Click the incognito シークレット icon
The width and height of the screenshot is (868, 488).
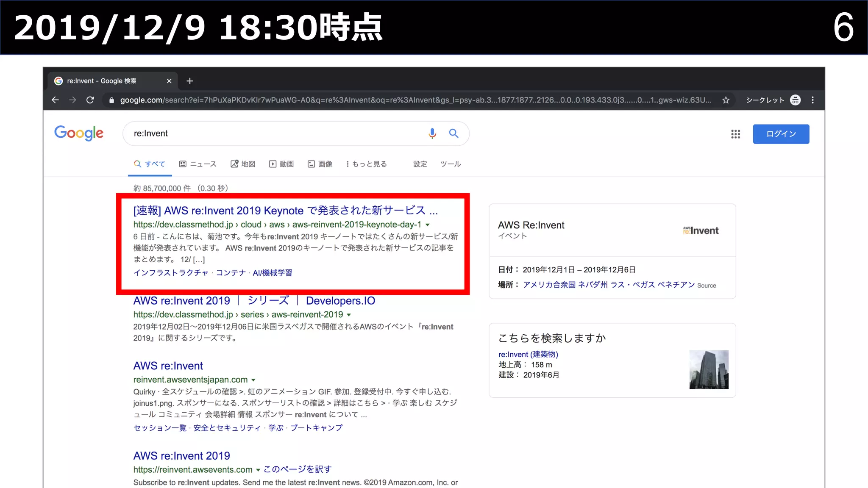point(796,100)
